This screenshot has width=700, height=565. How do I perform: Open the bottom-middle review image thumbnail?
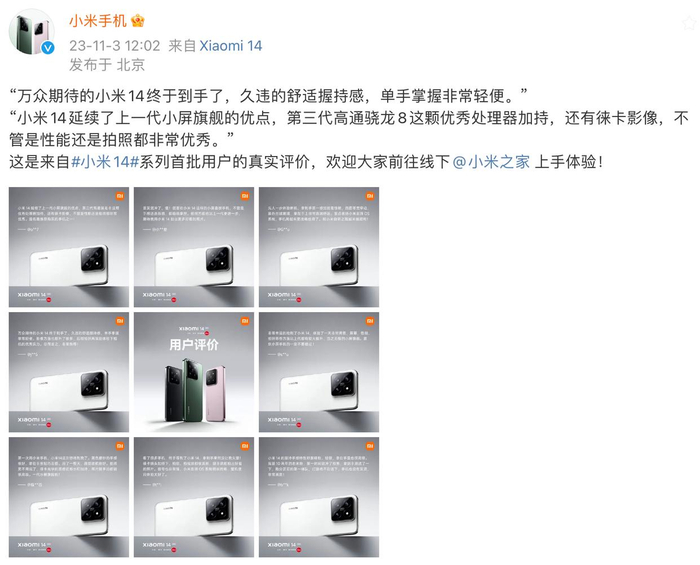(194, 497)
